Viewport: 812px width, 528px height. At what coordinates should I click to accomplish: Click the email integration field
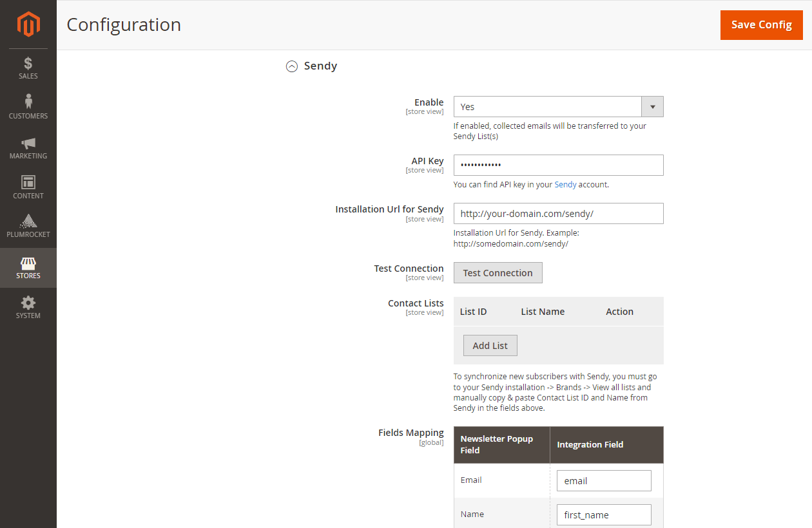click(603, 481)
